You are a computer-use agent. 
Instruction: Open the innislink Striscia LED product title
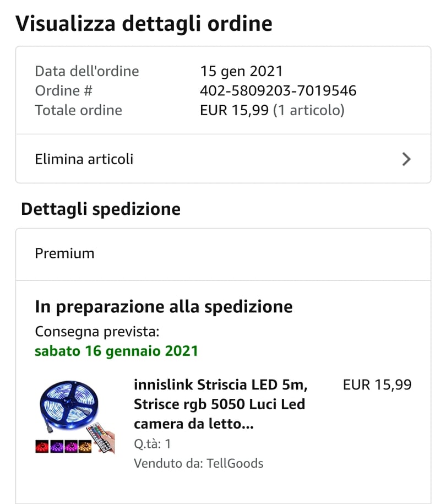click(x=220, y=404)
